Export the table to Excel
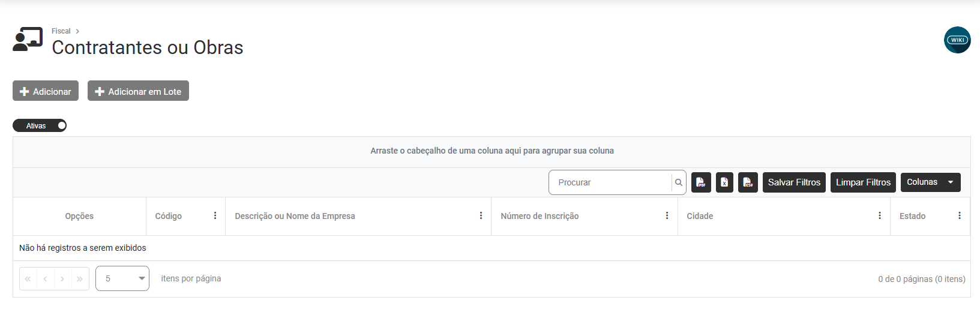 pos(724,182)
